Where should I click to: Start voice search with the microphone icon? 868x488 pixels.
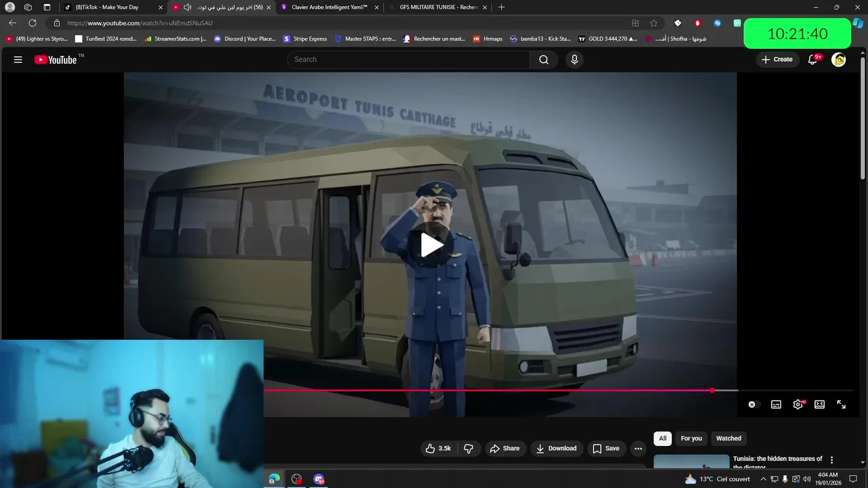(x=574, y=60)
